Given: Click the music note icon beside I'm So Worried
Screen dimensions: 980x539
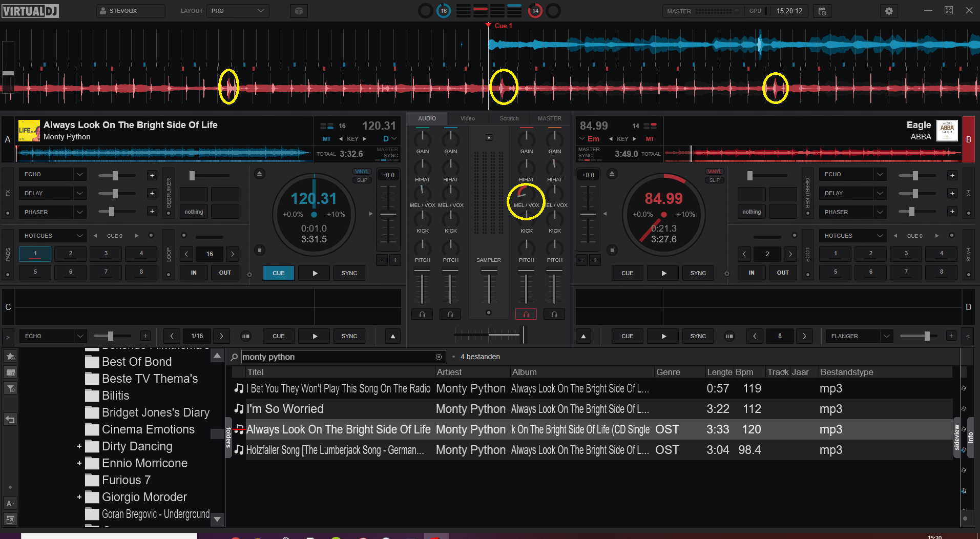Looking at the screenshot, I should tap(239, 409).
